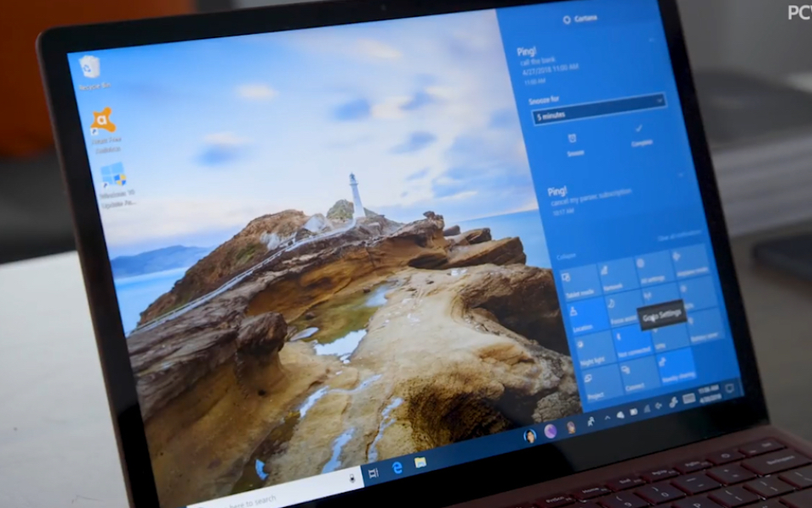Open File Explorer from the taskbar
Viewport: 812px width, 508px height.
click(x=420, y=462)
